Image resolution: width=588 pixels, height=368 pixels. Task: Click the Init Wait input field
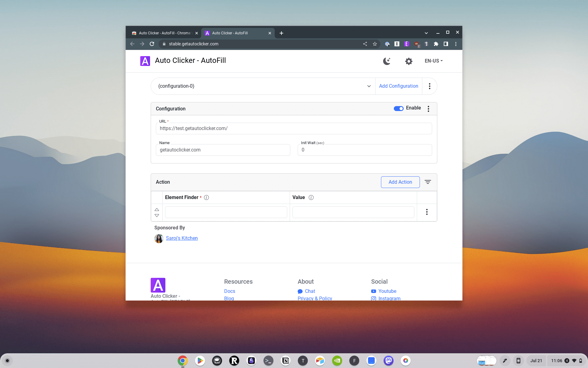point(365,150)
